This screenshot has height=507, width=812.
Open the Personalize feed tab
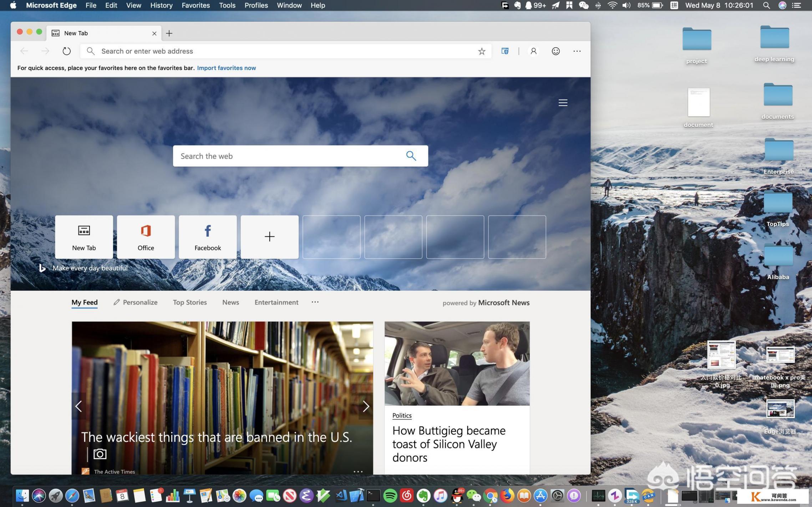(x=136, y=302)
